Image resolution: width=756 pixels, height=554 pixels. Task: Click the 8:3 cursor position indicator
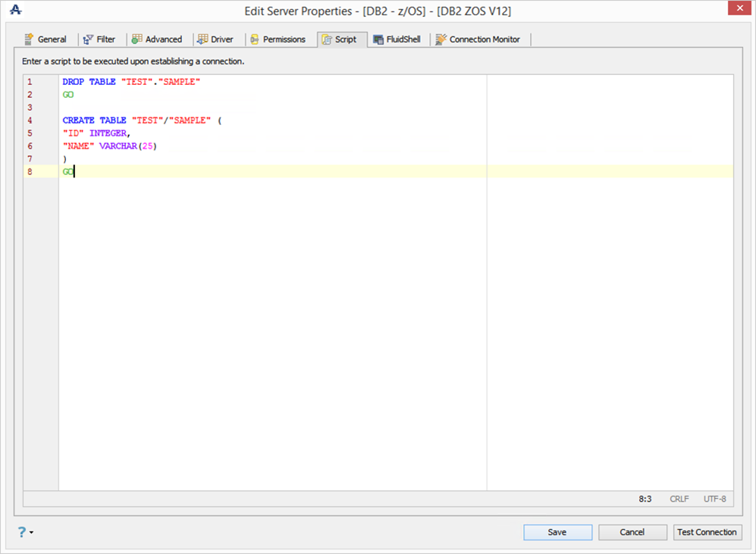(645, 499)
